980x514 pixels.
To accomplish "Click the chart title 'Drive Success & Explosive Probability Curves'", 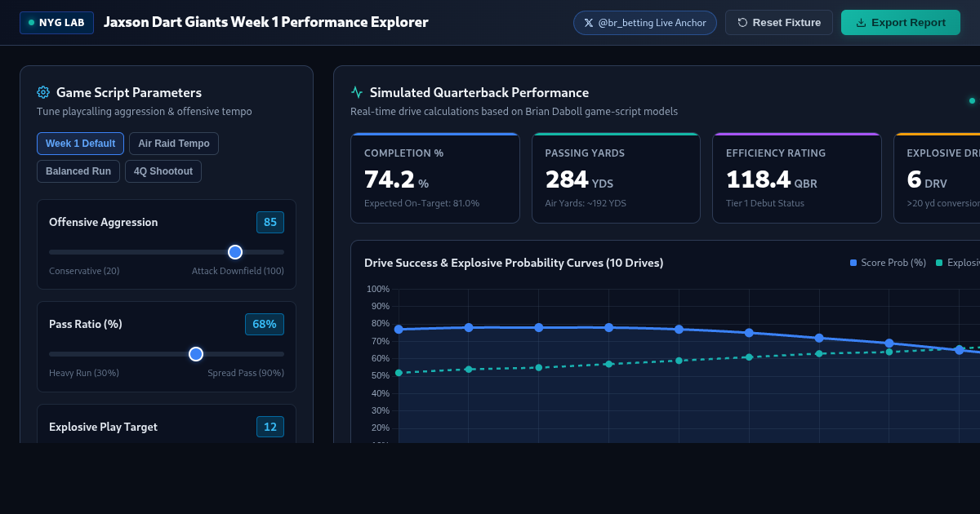I will click(x=514, y=263).
